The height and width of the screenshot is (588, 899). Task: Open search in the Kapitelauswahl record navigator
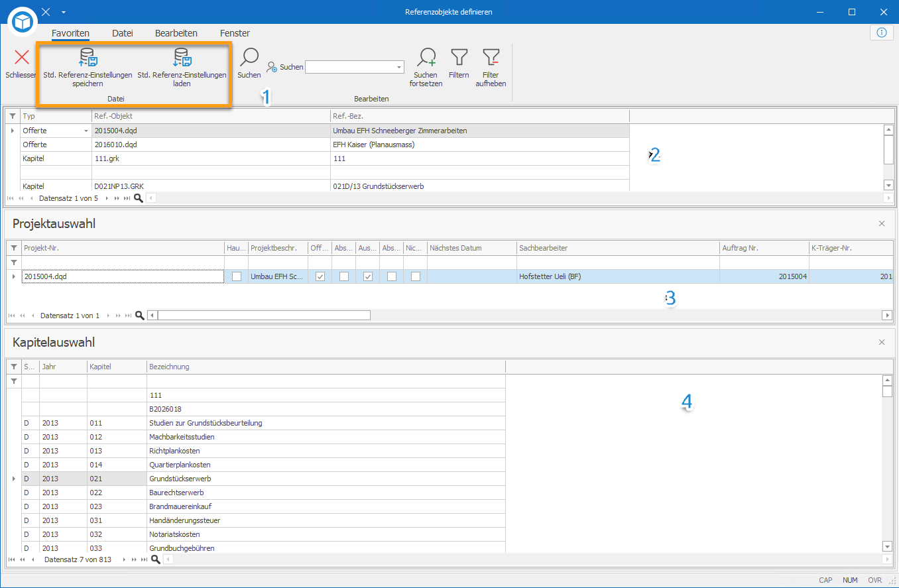click(x=156, y=559)
